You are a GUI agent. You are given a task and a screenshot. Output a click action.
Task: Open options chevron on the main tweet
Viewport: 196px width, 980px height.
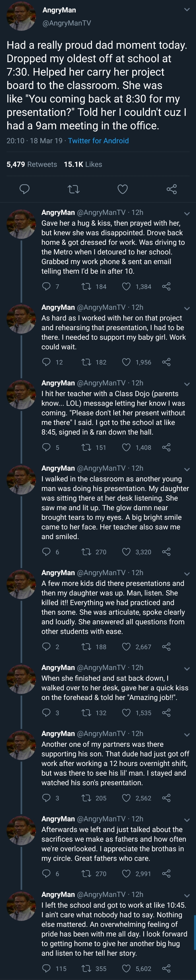coord(187,9)
